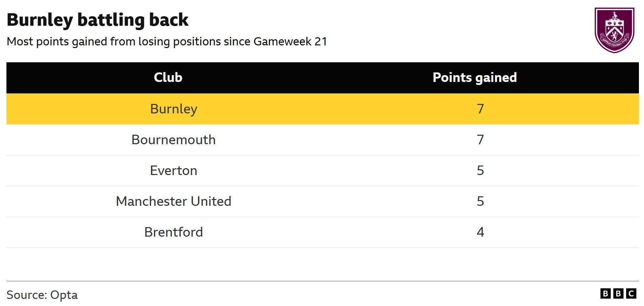Image resolution: width=644 pixels, height=306 pixels.
Task: Click the Burnley Football Club crest
Action: (615, 30)
